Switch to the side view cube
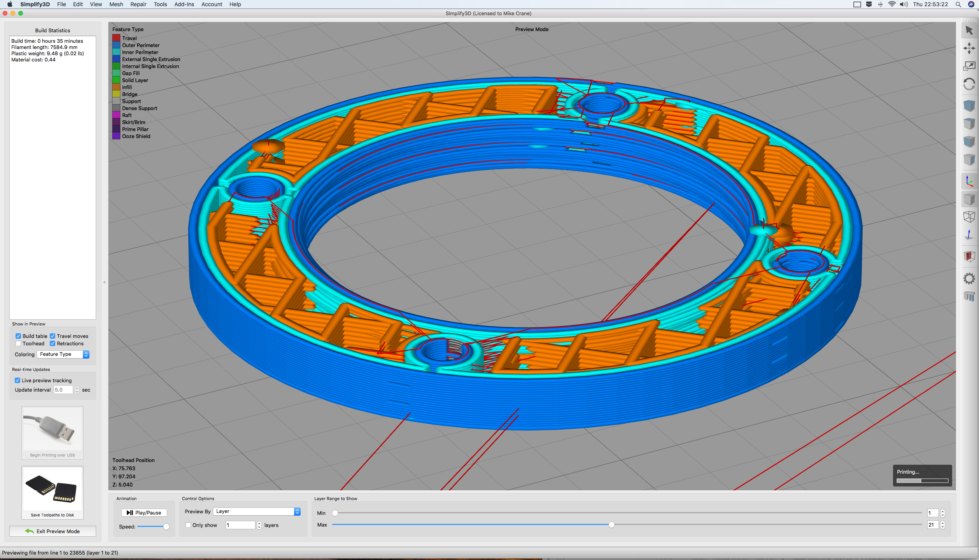 pos(969,159)
